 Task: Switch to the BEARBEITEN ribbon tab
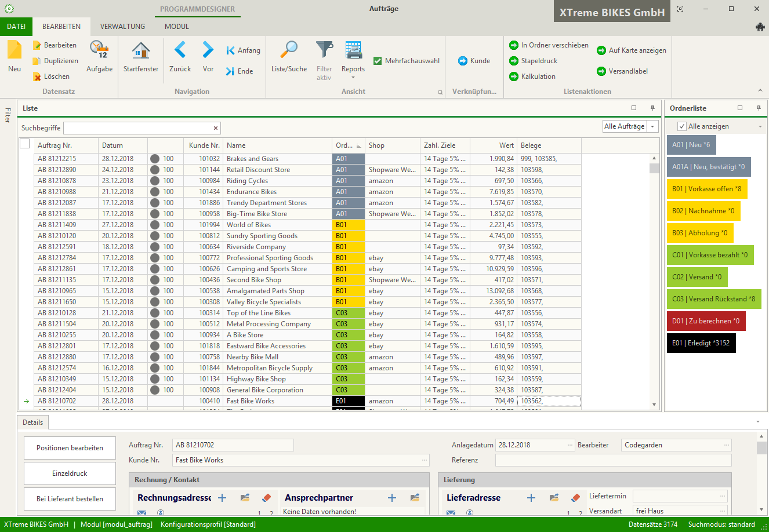tap(61, 27)
